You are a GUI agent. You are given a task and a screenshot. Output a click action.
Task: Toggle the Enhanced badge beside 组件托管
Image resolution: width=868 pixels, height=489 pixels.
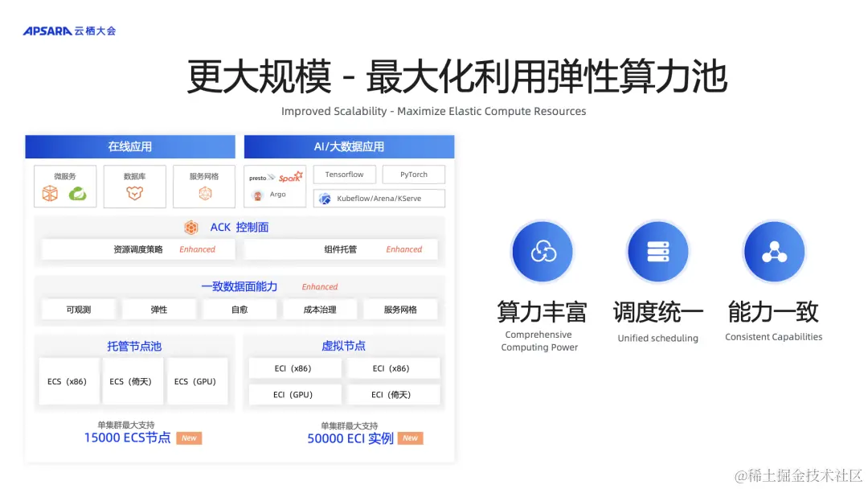(405, 249)
